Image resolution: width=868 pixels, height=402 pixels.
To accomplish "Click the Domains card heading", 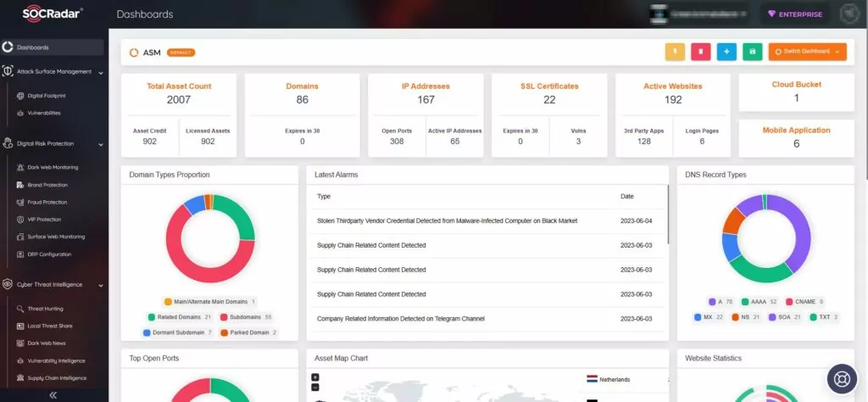I will (303, 87).
